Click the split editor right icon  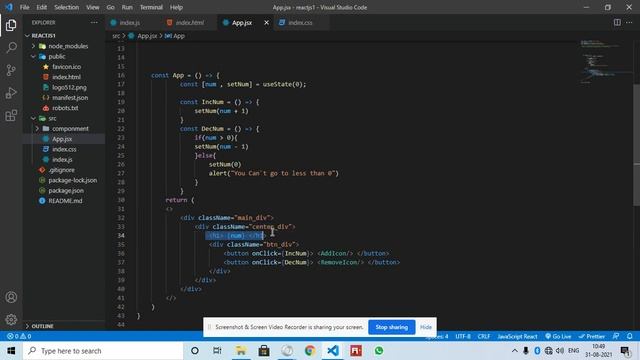pyautogui.click(x=617, y=22)
